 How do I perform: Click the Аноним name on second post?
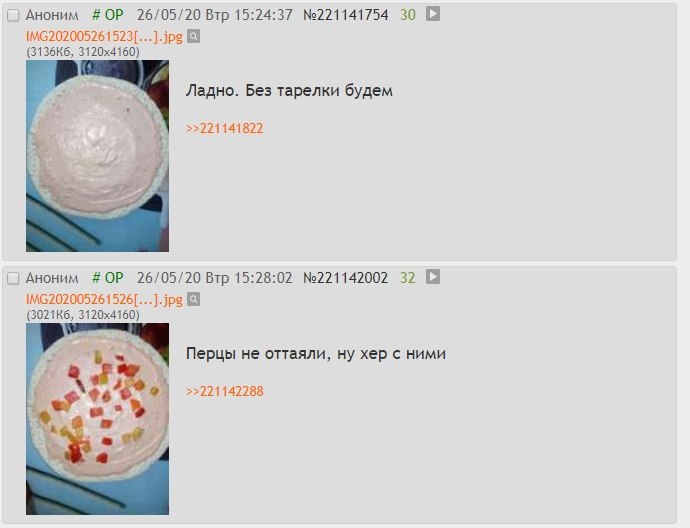coord(52,279)
